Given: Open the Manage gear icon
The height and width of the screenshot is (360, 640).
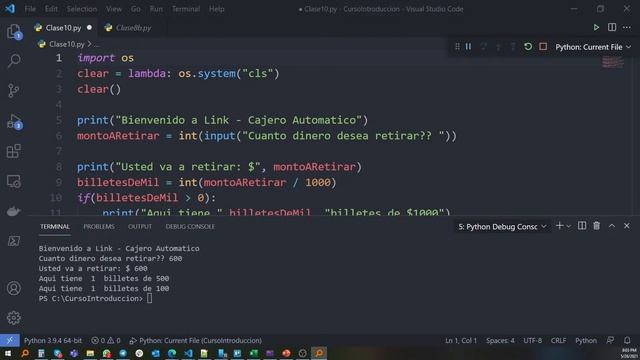Looking at the screenshot, I should click(x=13, y=318).
